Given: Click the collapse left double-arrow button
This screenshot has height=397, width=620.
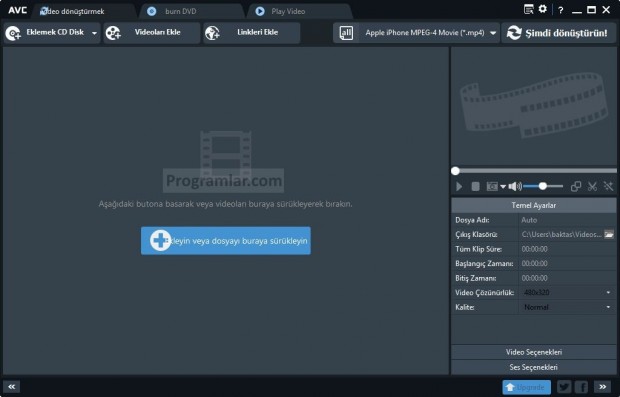Looking at the screenshot, I should [x=11, y=386].
